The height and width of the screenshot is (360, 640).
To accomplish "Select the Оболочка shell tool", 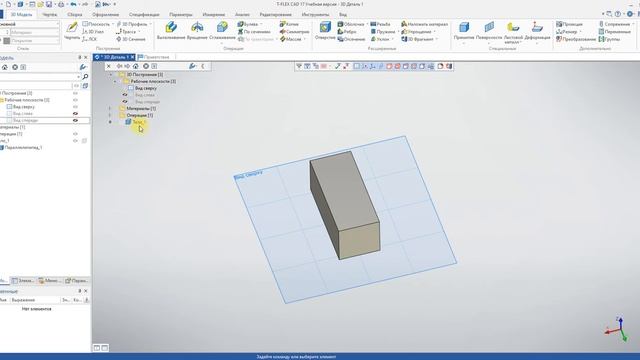I will pos(351,24).
